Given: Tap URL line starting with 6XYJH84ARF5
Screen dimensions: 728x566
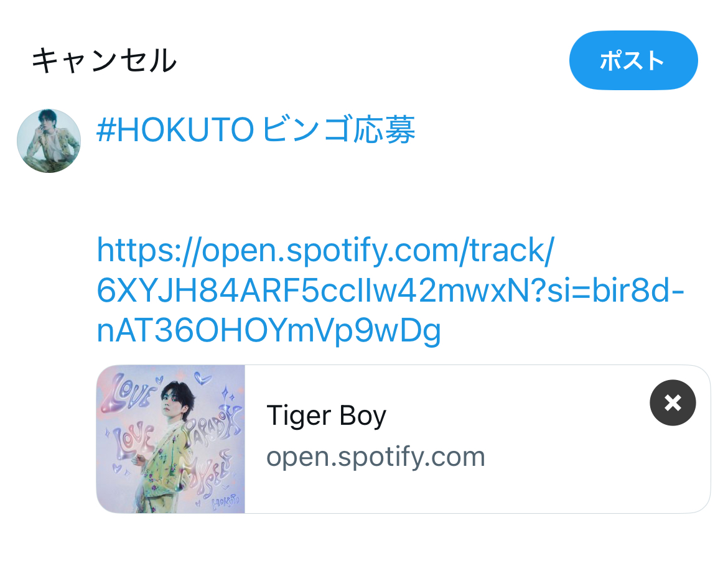Looking at the screenshot, I should click(391, 290).
